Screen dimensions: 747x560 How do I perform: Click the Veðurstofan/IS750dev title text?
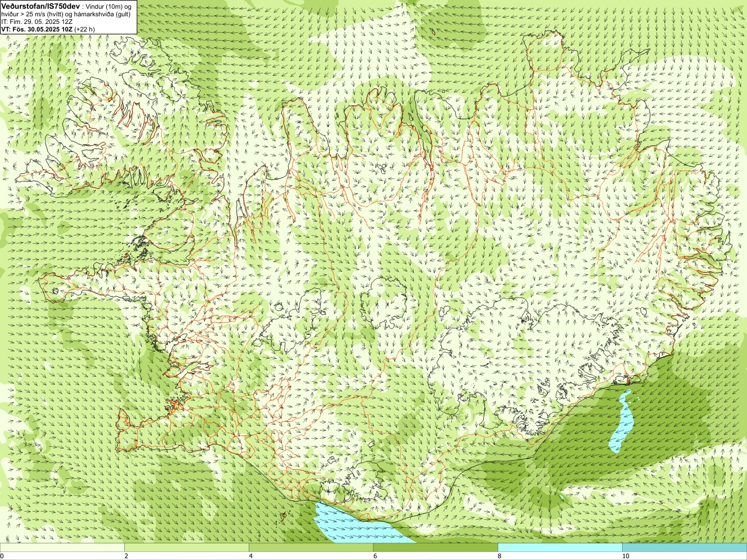point(40,5)
